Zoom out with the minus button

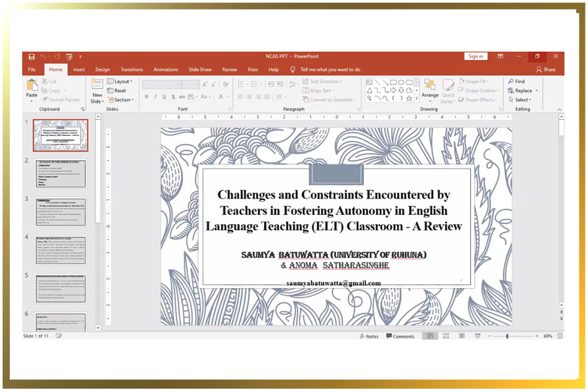(x=490, y=336)
